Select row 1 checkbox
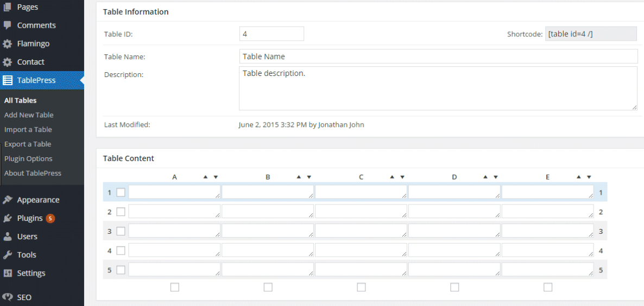Screen dimensions: 644x306 121,193
